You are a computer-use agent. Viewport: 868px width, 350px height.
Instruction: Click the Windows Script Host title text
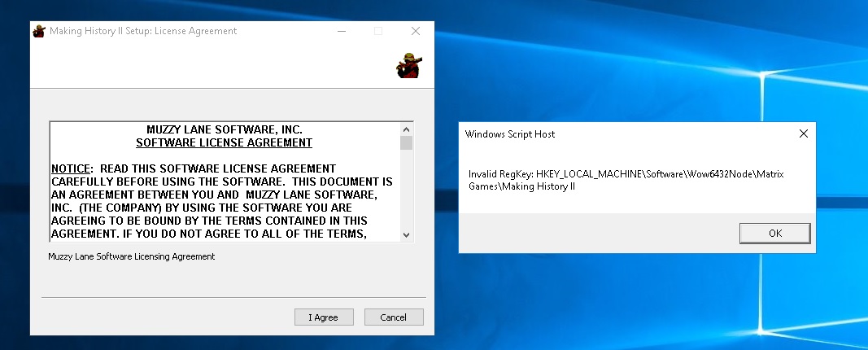coord(510,134)
